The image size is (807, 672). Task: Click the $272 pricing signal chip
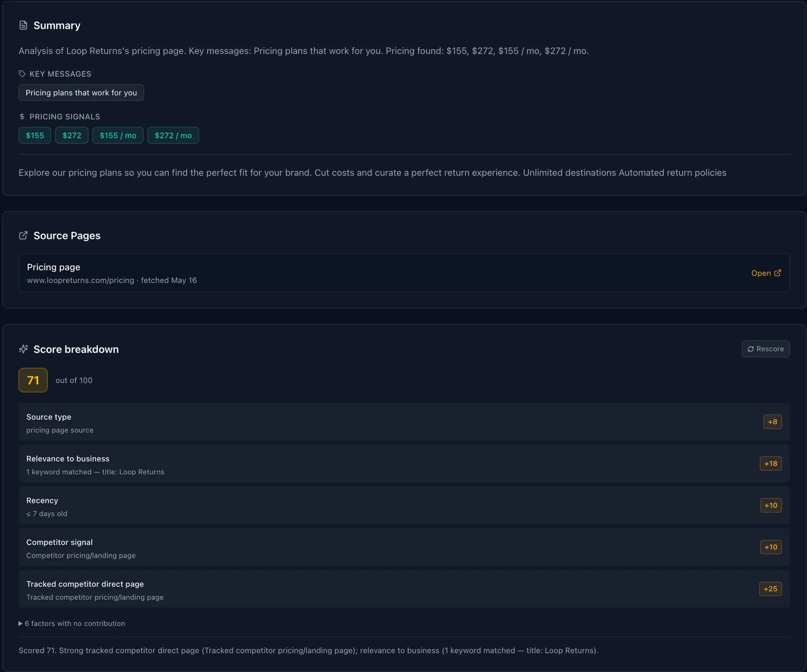(x=72, y=135)
